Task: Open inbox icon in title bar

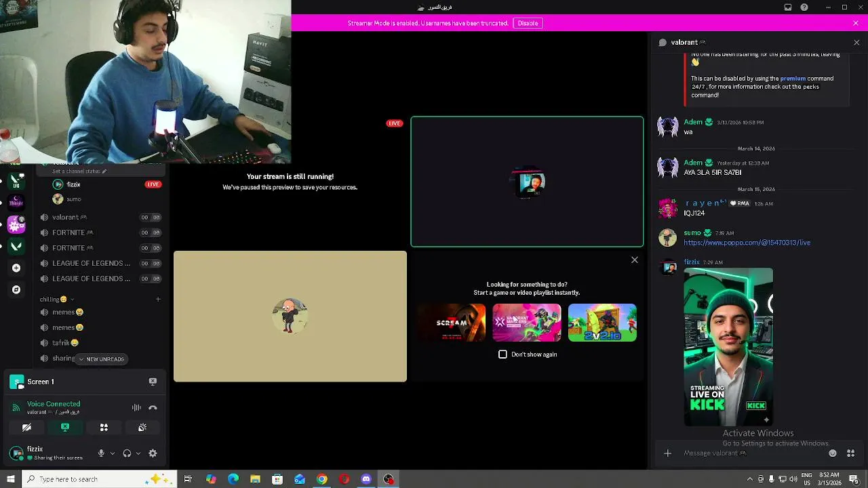Action: pos(788,7)
